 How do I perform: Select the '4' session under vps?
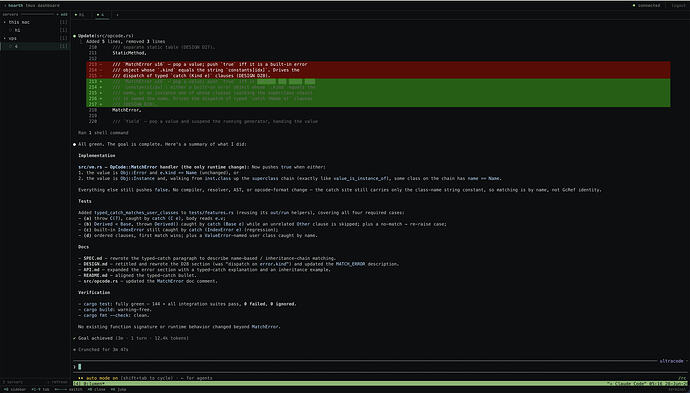35,46
